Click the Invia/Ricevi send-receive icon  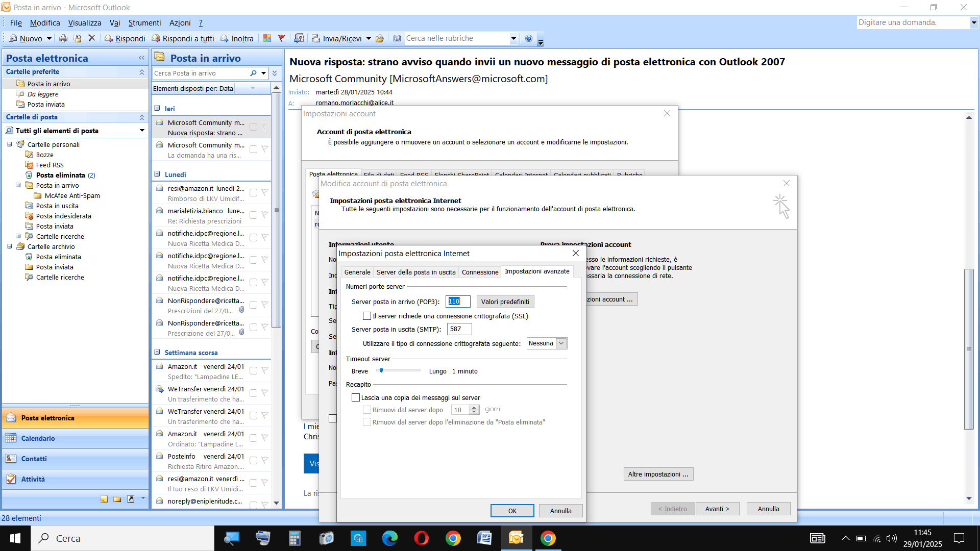pyautogui.click(x=316, y=38)
